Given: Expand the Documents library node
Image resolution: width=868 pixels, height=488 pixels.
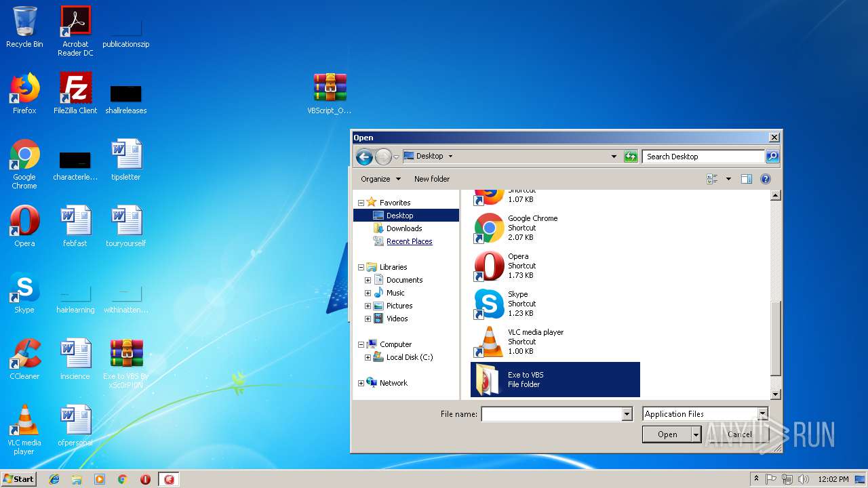Looking at the screenshot, I should pyautogui.click(x=368, y=280).
